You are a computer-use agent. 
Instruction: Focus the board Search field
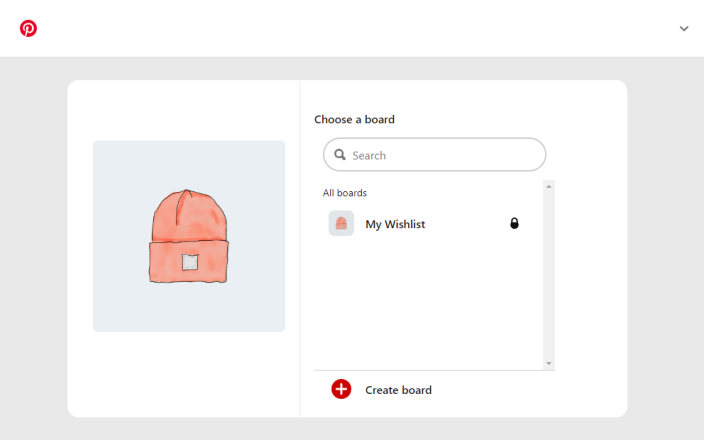coord(440,155)
